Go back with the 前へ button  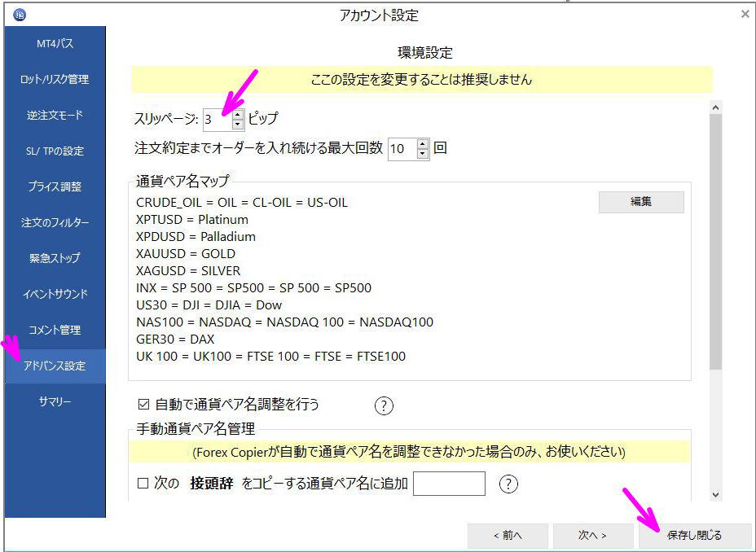(x=508, y=535)
